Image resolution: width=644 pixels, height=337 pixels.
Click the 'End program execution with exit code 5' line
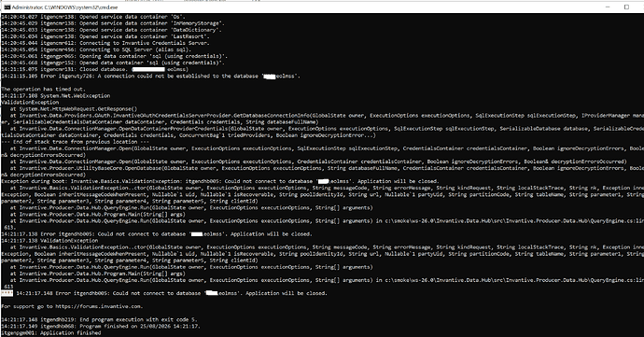pos(100,319)
